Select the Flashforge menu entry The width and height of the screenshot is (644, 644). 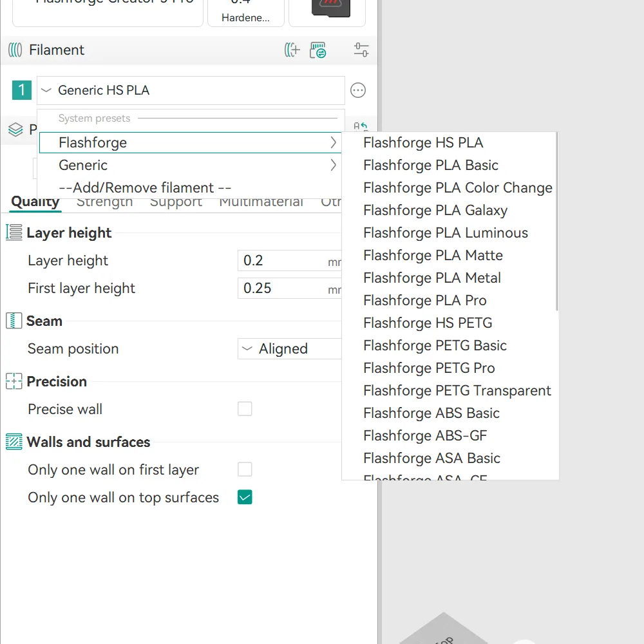[x=191, y=142]
